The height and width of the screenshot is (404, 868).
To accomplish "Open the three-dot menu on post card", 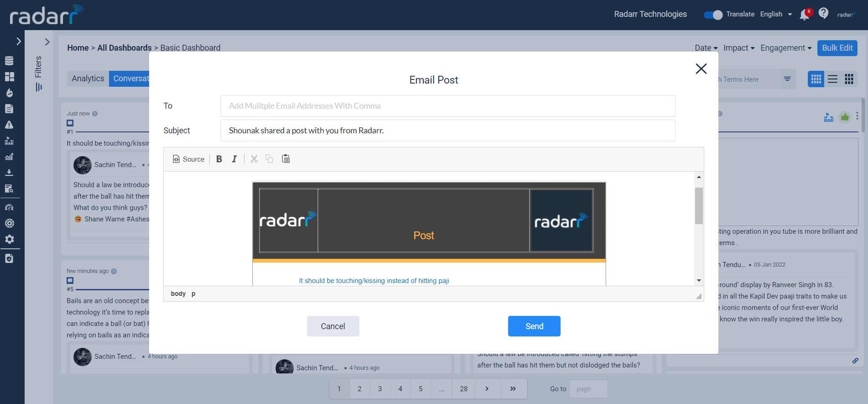I will pos(858,116).
